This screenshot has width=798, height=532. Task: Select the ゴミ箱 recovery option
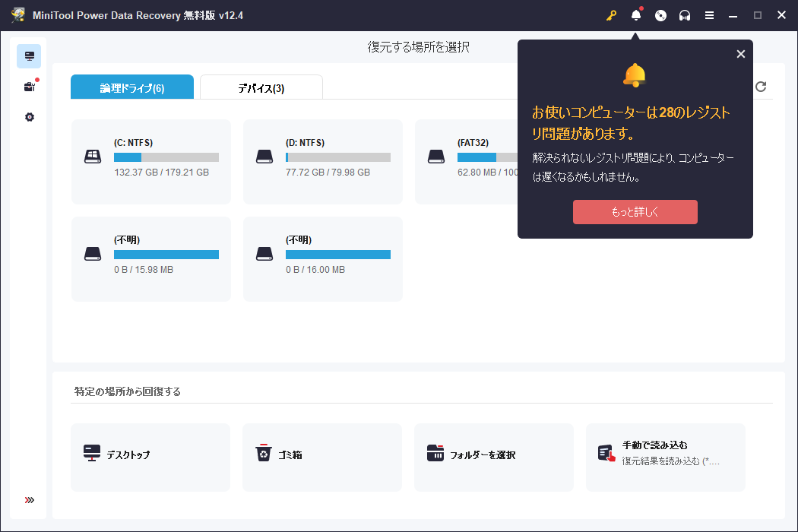coord(321,457)
